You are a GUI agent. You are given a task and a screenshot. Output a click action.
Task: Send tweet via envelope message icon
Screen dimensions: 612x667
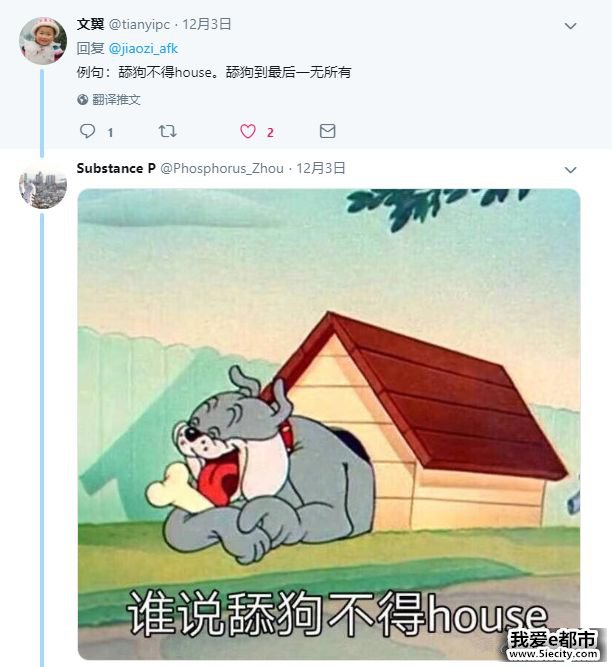(x=327, y=131)
